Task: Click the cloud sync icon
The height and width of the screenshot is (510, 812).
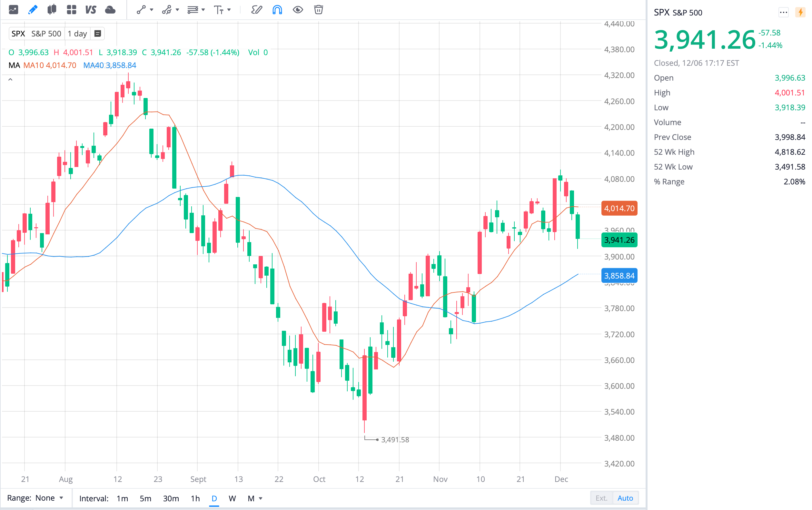Action: tap(110, 10)
